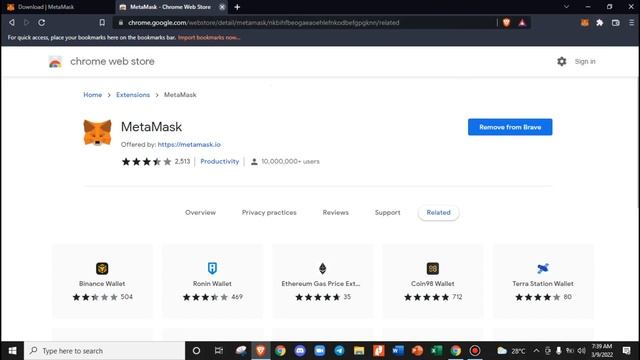640x360 pixels.
Task: Open Terra Station Wallet extension card
Action: (543, 281)
